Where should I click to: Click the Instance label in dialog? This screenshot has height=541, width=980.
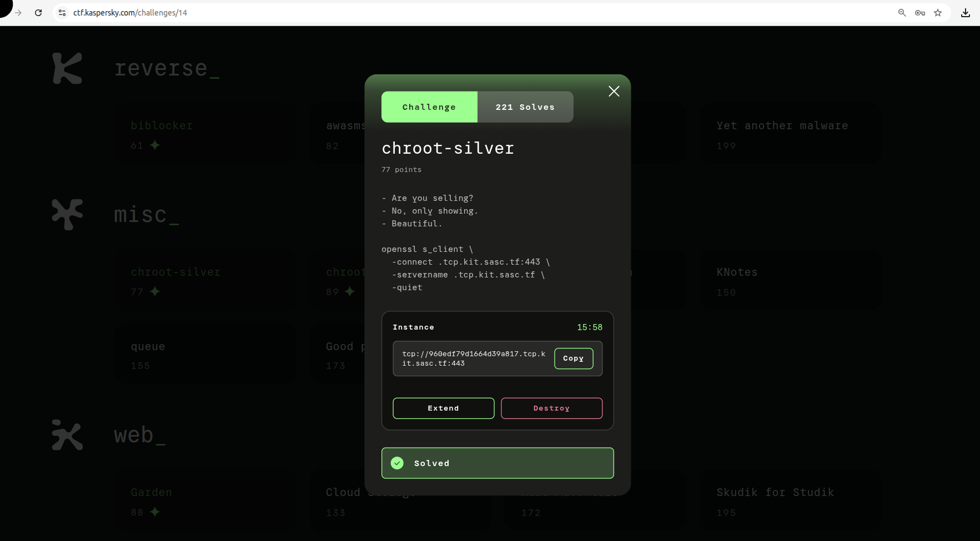click(414, 327)
